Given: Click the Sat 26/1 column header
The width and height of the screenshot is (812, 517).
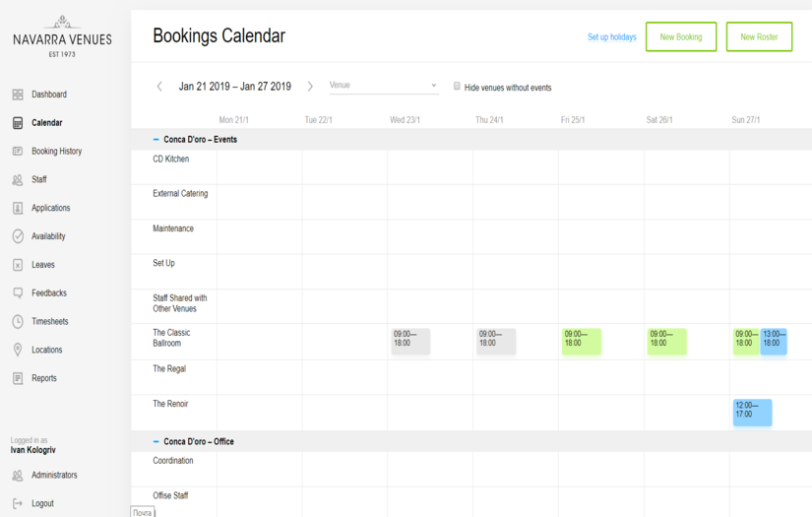Looking at the screenshot, I should [x=659, y=120].
